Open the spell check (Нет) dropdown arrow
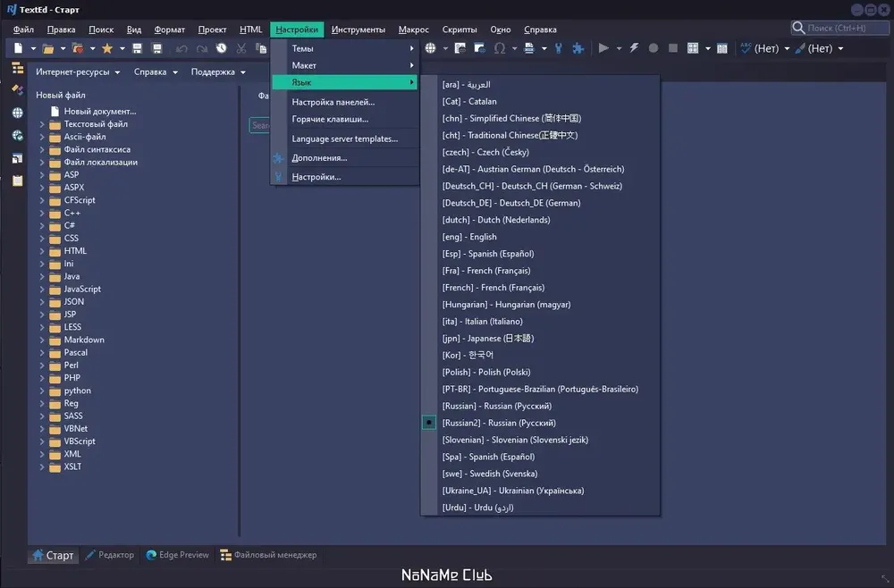Viewport: 894px width, 588px height. (x=788, y=48)
